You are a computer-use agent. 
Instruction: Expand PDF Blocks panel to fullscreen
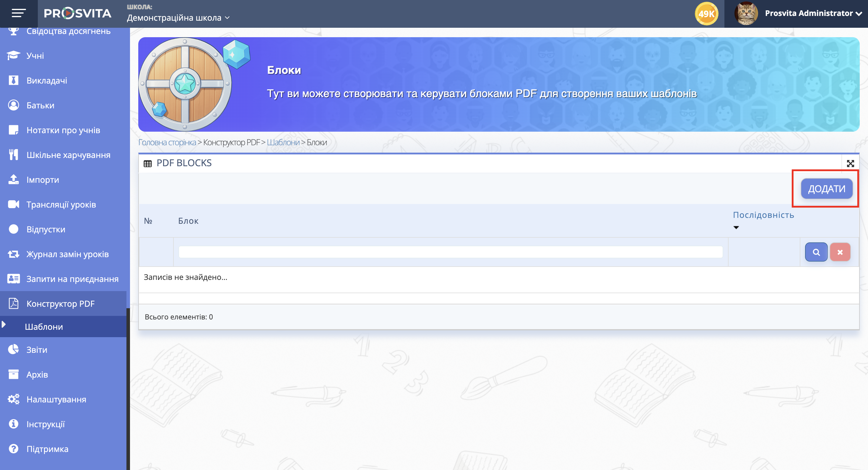click(x=850, y=164)
